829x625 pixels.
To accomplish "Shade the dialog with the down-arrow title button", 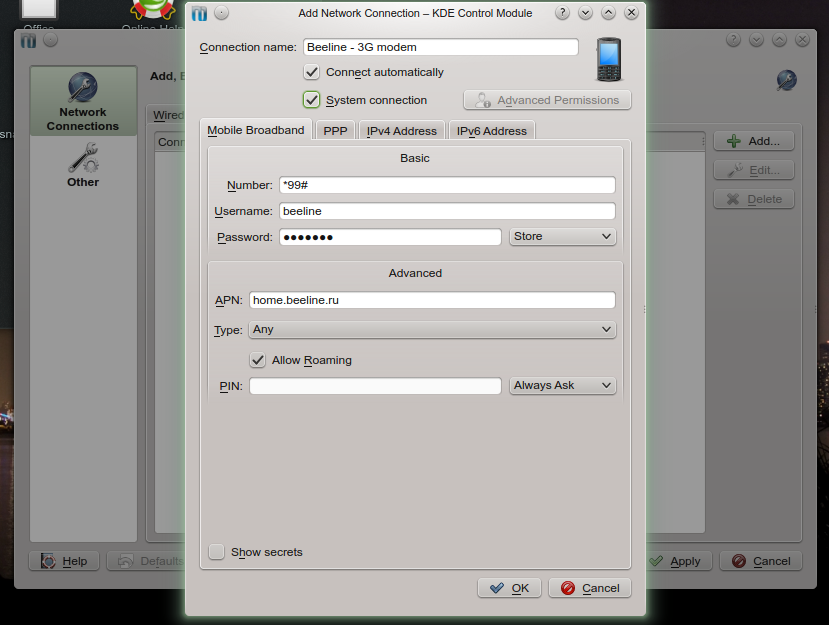I will click(585, 13).
